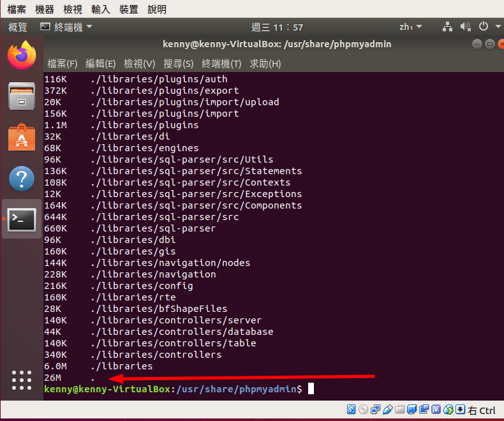Click VirtualBox optical disc status icon
Image resolution: width=504 pixels, height=421 pixels.
point(363,410)
